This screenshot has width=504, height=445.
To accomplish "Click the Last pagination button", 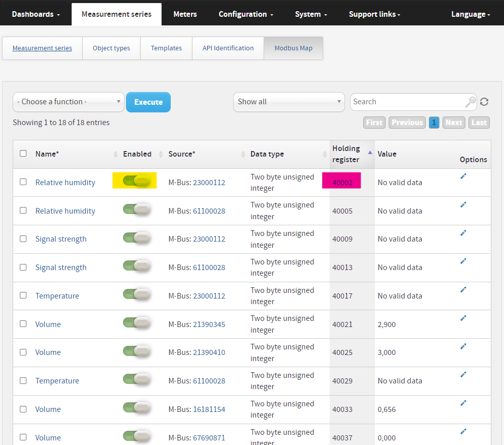I will 479,123.
